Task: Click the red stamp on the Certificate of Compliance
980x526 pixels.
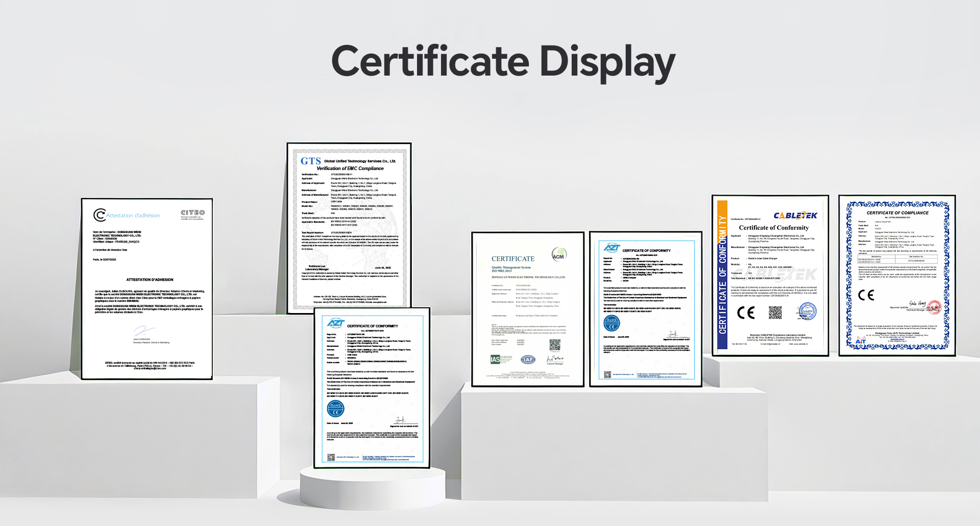Action: point(934,307)
